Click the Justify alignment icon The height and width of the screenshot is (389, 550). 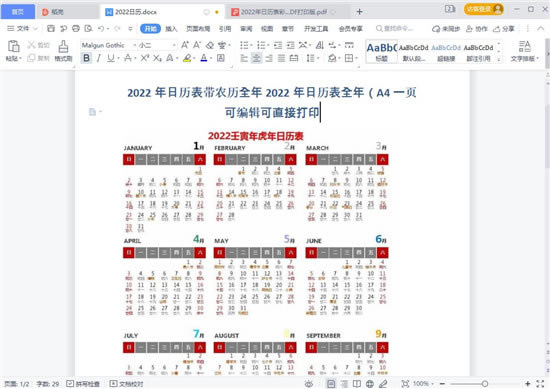[x=281, y=58]
